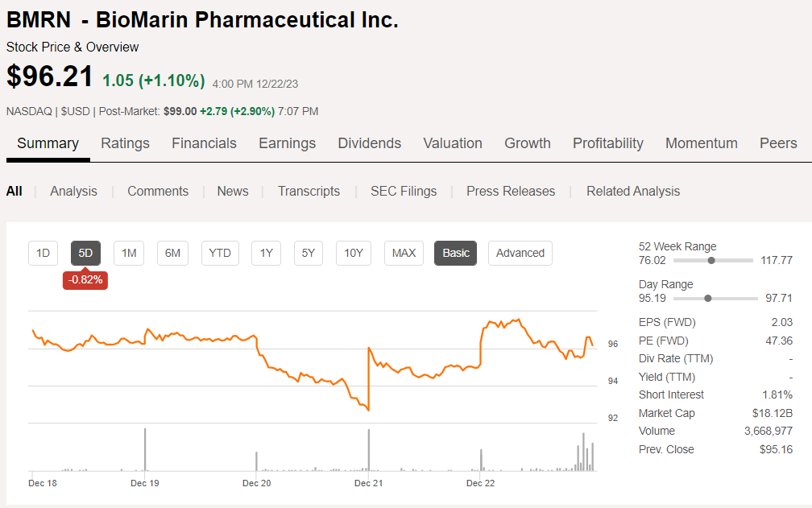The width and height of the screenshot is (812, 508).
Task: Select the 1D chart range
Action: click(x=43, y=253)
